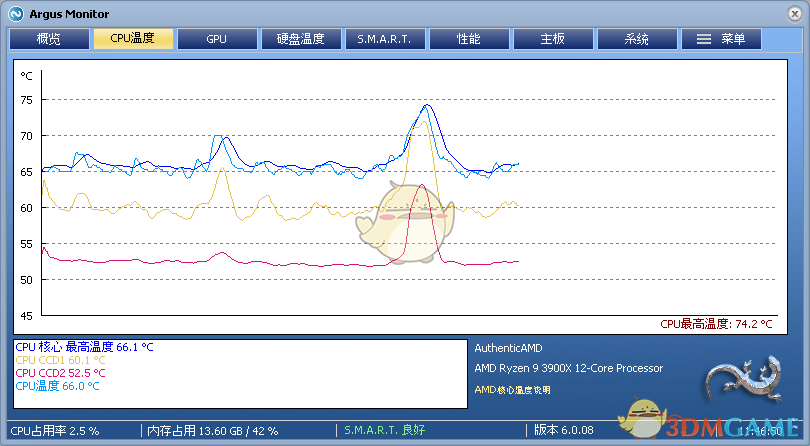Open the 性能 tab

tap(469, 39)
